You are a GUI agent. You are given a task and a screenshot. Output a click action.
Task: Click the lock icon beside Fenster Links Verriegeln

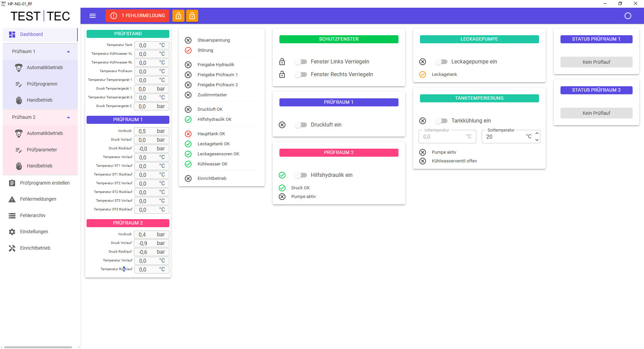(282, 62)
